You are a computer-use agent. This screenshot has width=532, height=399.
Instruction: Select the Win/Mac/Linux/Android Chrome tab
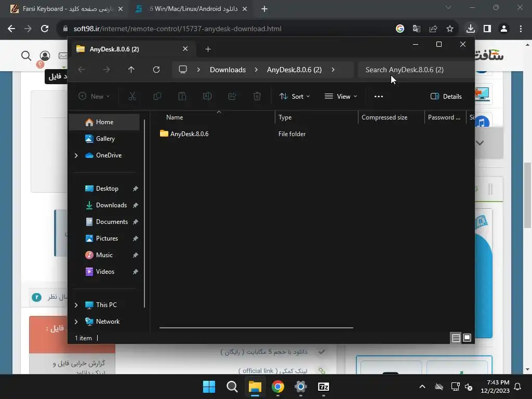tap(192, 9)
